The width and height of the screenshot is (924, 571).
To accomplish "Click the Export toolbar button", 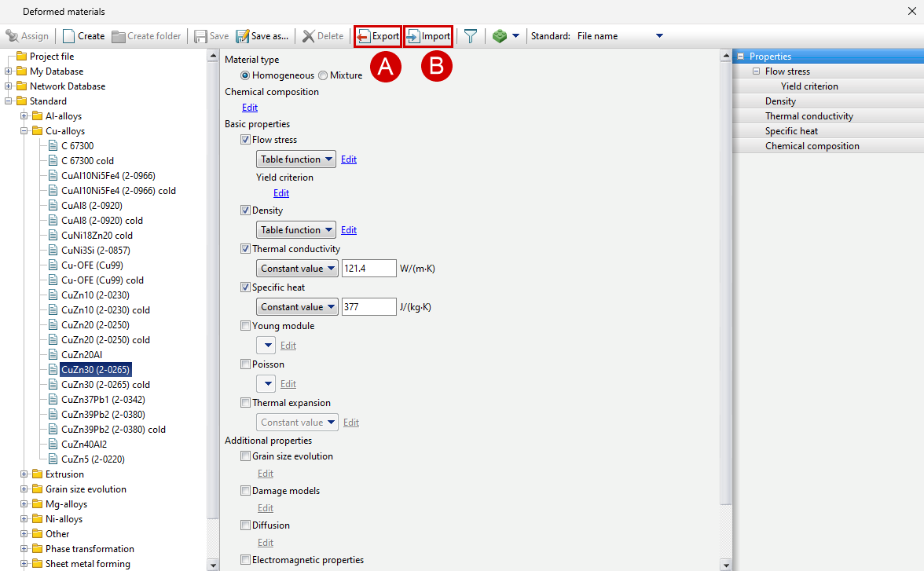I will coord(378,36).
